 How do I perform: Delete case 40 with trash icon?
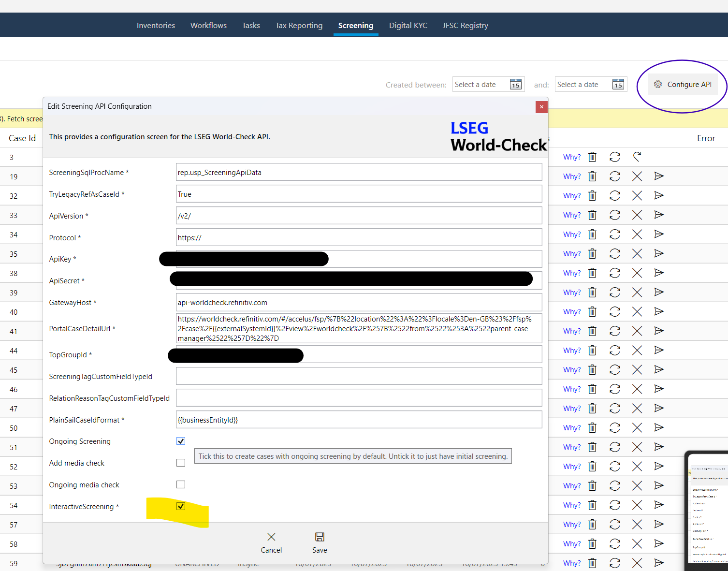click(x=592, y=312)
